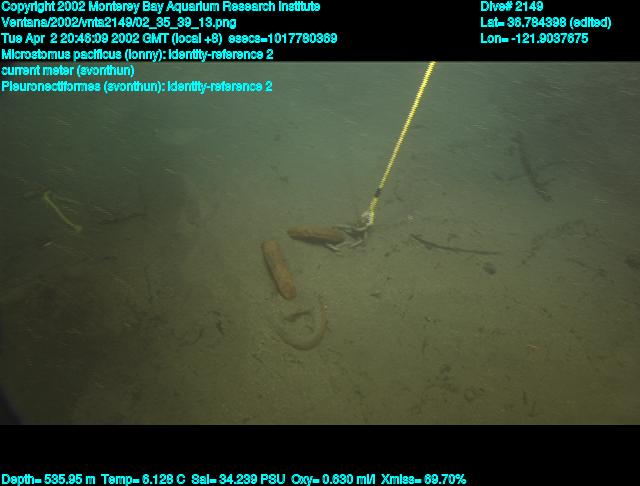Screen dimensions: 640x486
Task: Click the yellow measuring rod in the video frame
Action: tap(402, 141)
